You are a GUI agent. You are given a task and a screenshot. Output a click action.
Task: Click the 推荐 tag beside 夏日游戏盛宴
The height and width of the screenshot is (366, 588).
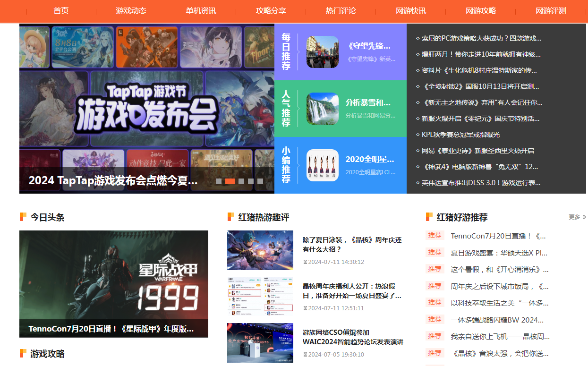[x=435, y=252]
